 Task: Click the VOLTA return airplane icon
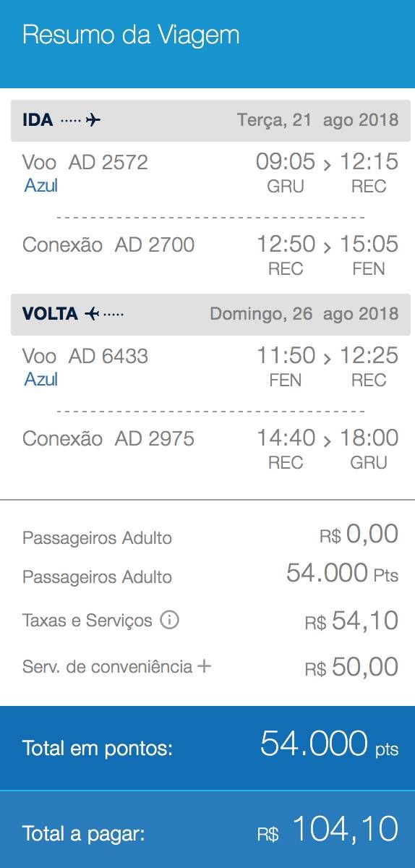tap(91, 314)
